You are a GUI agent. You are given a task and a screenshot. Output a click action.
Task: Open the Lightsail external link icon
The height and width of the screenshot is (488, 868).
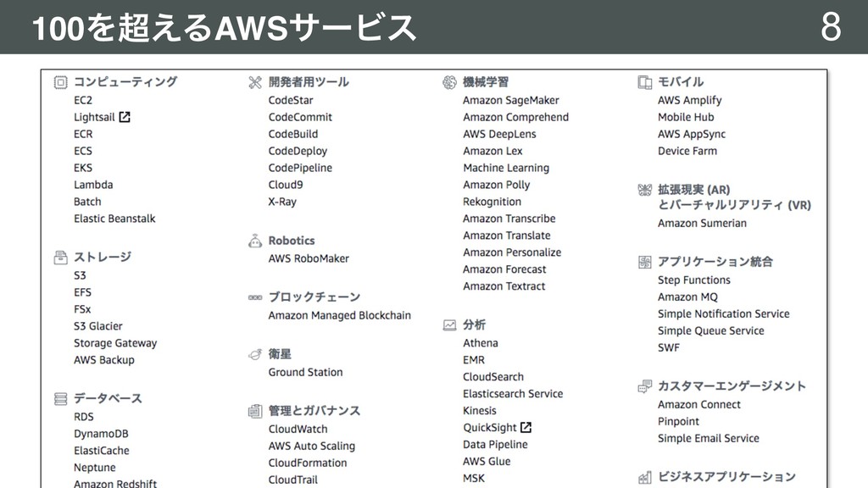(x=125, y=117)
